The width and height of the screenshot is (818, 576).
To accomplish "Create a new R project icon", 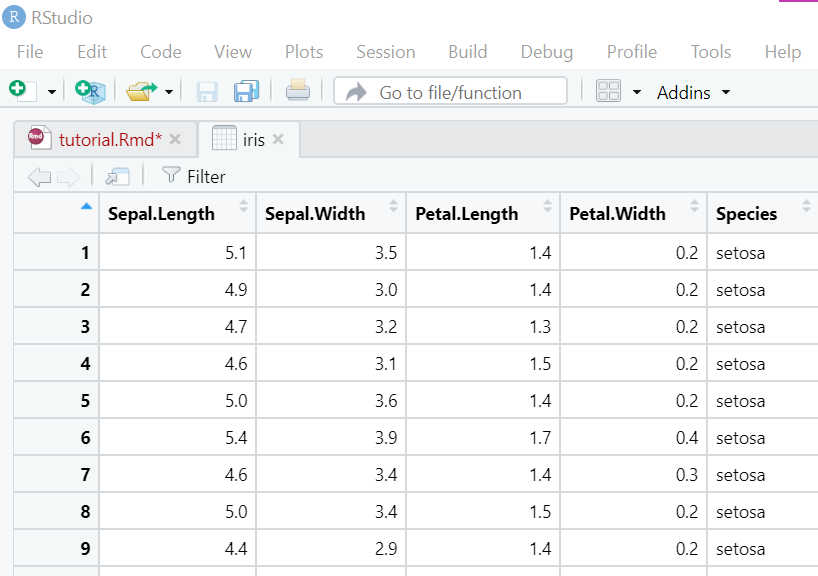I will click(91, 92).
